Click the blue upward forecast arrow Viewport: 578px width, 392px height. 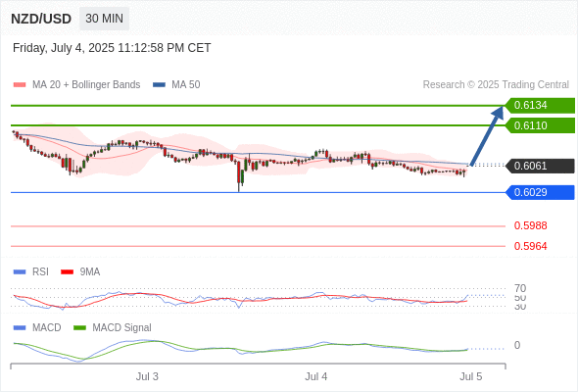487,135
